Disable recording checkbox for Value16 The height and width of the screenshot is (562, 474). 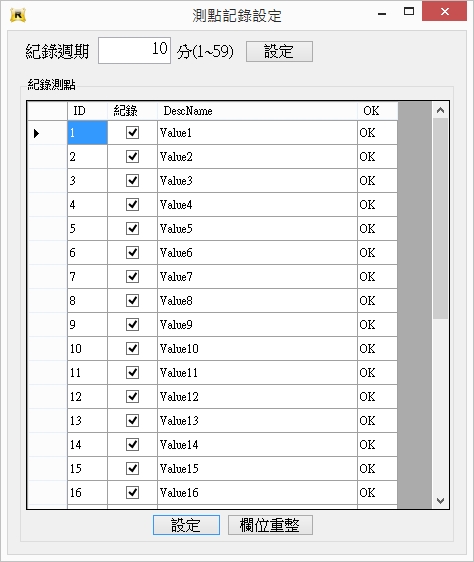click(x=132, y=492)
